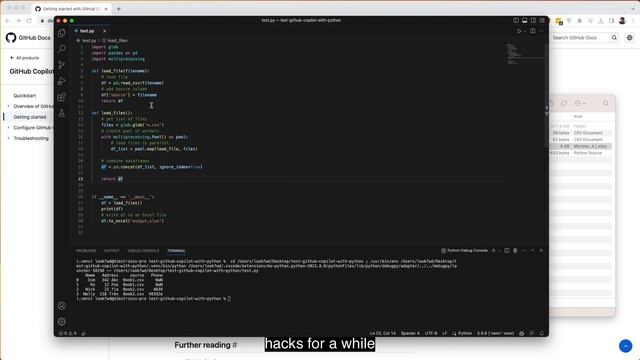Click the GitHub Docs logo link
This screenshot has height=360, width=640.
pyautogui.click(x=28, y=38)
